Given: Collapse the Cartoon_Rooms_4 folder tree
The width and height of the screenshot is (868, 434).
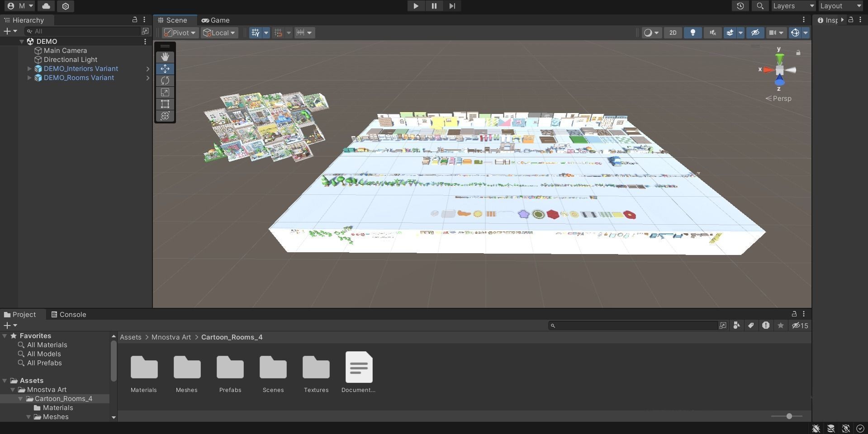Looking at the screenshot, I should pyautogui.click(x=20, y=399).
